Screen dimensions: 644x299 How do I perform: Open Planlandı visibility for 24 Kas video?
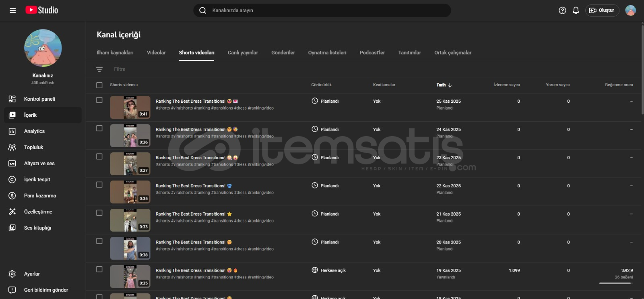coord(325,129)
